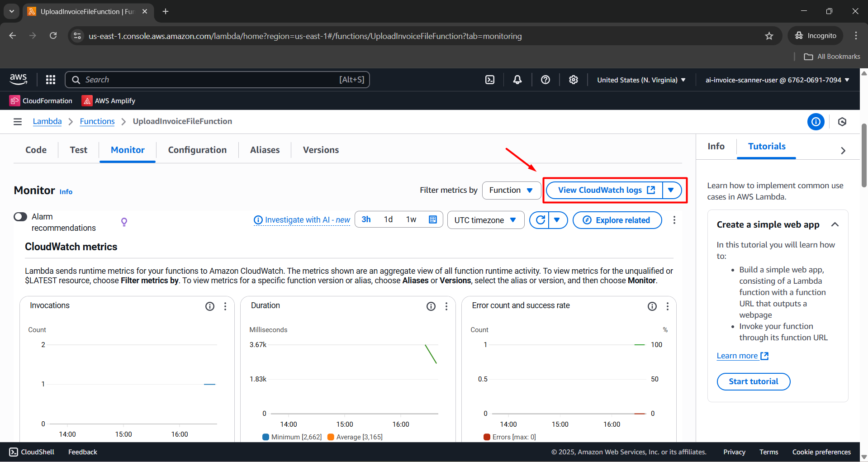Open the Duration chart three-dot menu
Viewport: 868px width, 462px height.
[446, 306]
